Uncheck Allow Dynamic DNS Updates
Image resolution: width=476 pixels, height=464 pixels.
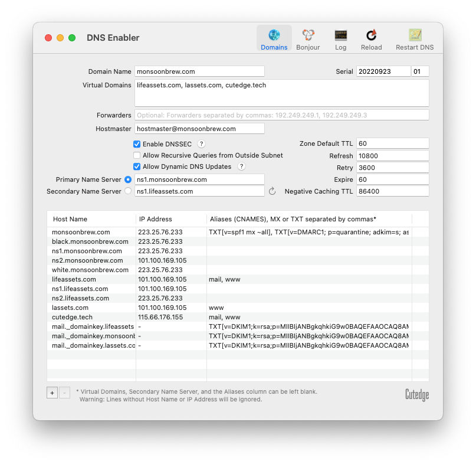(137, 166)
